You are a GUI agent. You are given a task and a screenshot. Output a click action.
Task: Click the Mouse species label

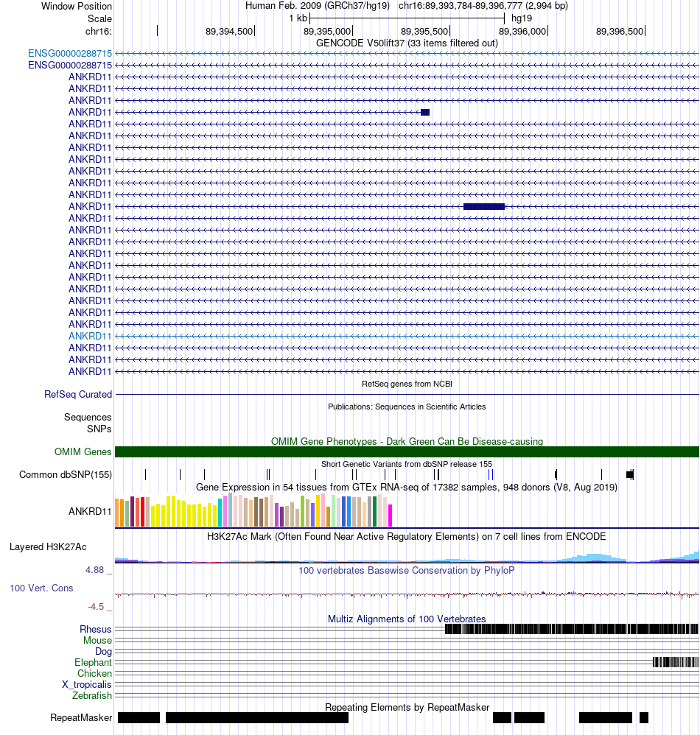[x=97, y=640]
